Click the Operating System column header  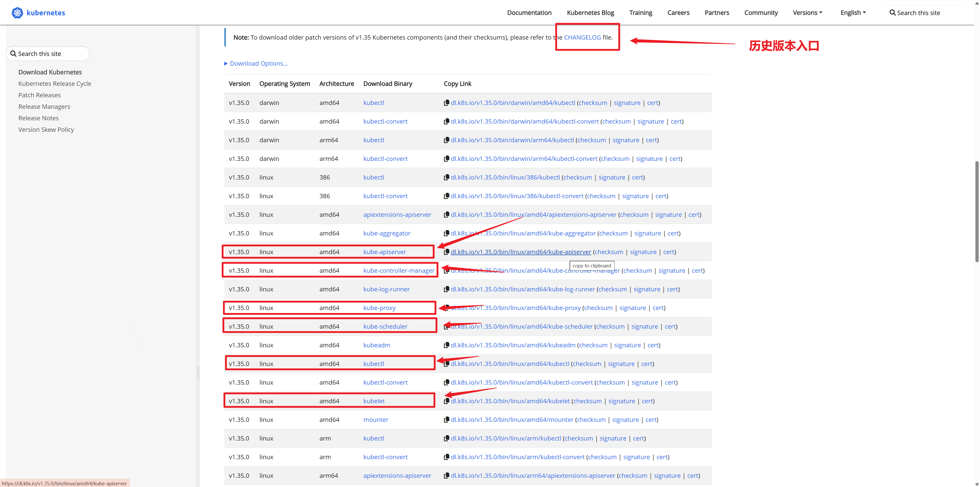(x=285, y=84)
